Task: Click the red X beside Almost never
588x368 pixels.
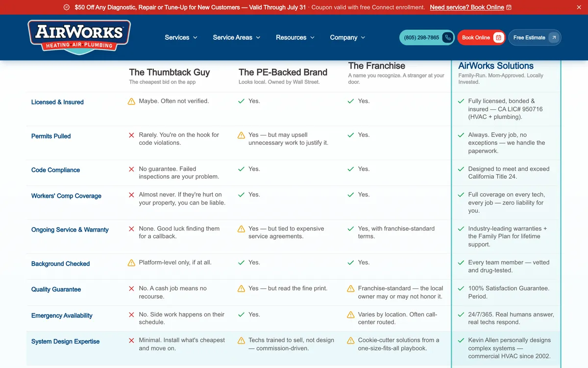Action: pos(131,195)
